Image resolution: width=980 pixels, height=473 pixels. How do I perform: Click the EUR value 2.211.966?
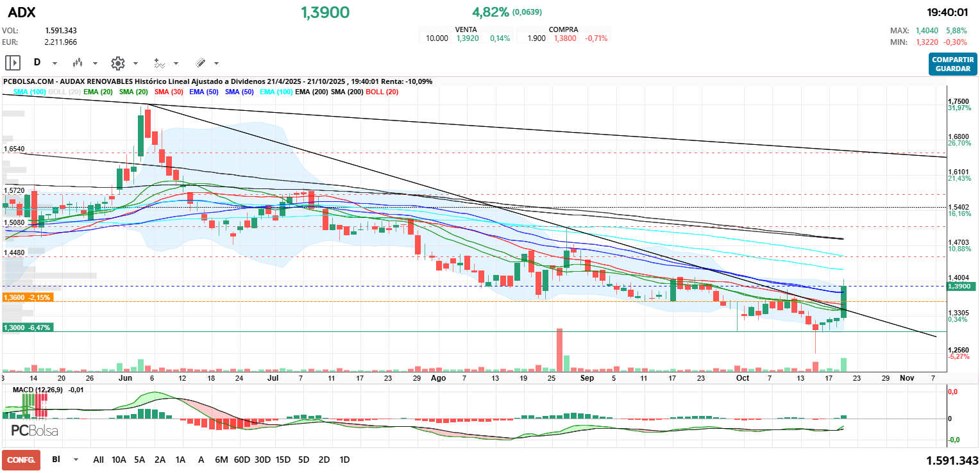(x=61, y=42)
